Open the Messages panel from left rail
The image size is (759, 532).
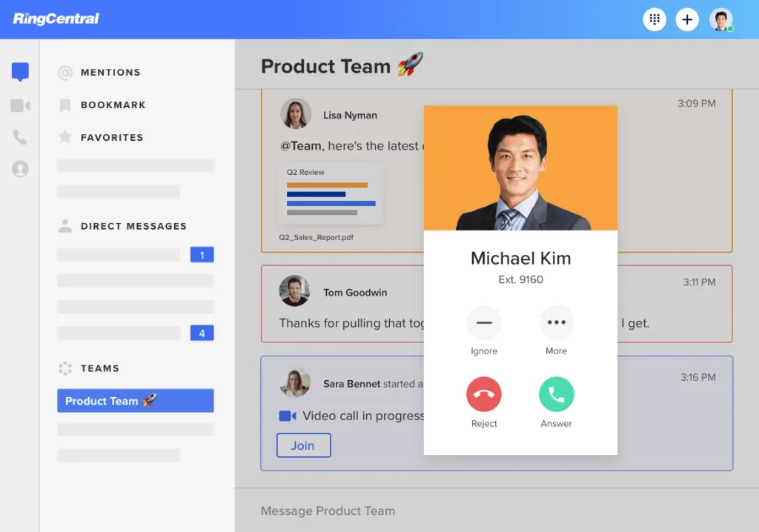pos(19,70)
